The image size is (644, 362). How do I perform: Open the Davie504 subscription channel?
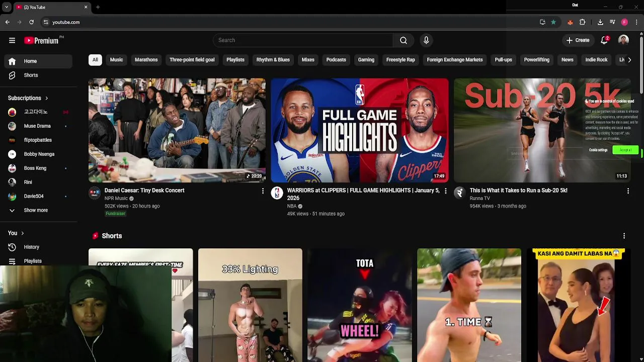(x=38, y=196)
